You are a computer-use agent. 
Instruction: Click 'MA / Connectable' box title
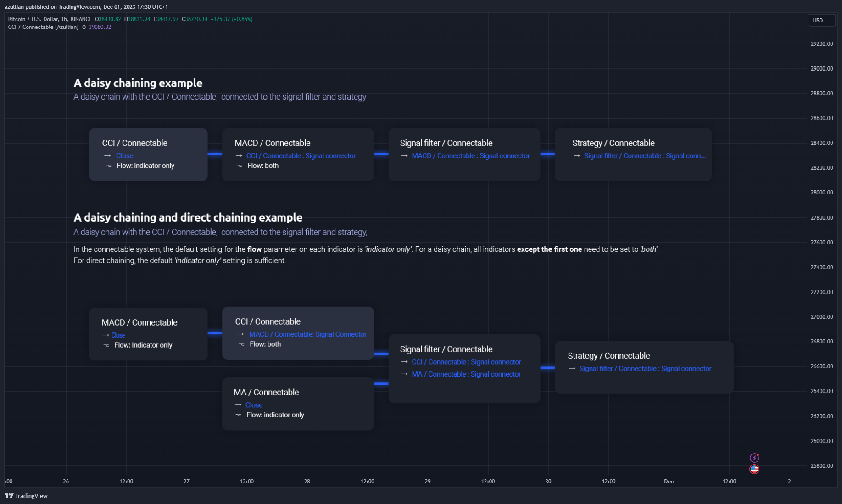coord(266,393)
